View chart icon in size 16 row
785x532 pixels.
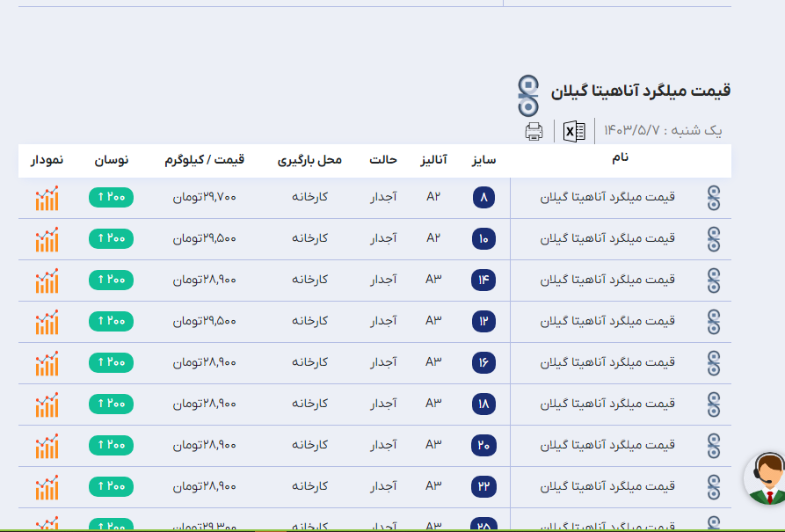(x=47, y=363)
